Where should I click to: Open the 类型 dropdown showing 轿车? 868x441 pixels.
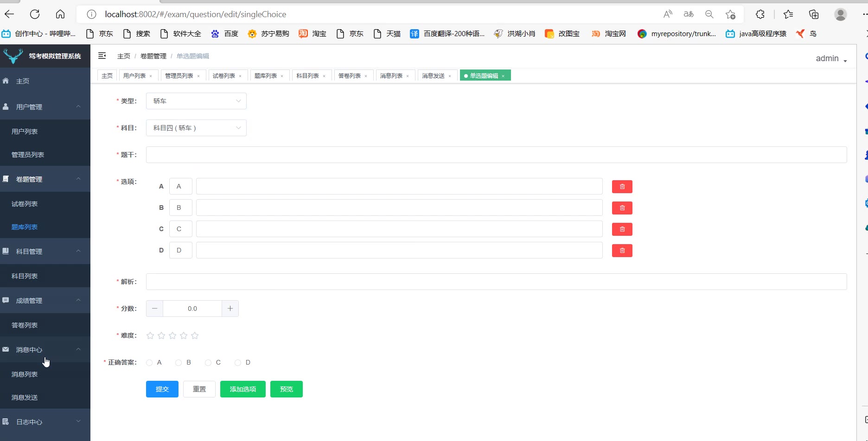pyautogui.click(x=196, y=101)
